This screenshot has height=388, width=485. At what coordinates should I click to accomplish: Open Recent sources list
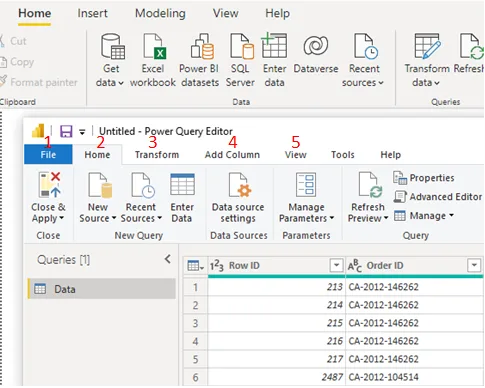[x=363, y=61]
